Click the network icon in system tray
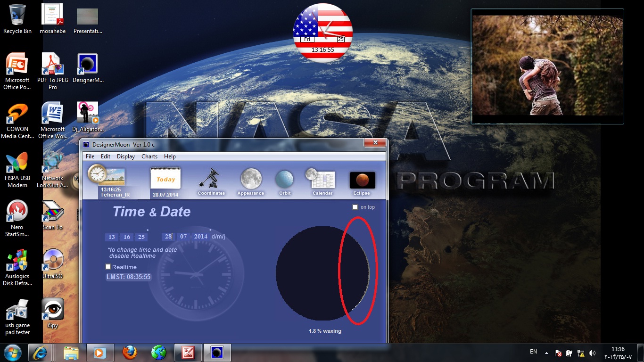 tap(581, 353)
